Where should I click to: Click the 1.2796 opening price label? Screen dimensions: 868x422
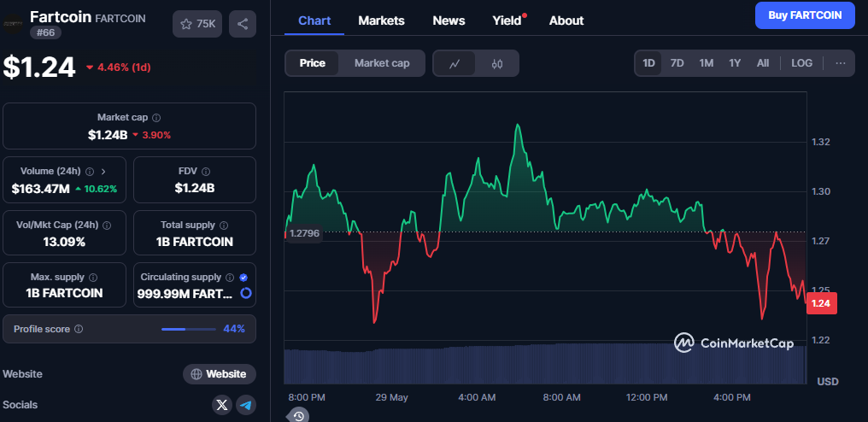click(x=304, y=233)
